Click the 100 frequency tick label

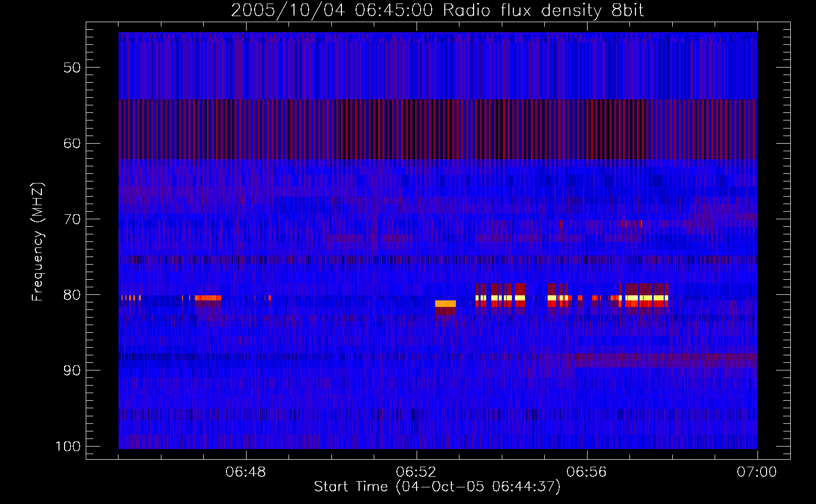68,447
